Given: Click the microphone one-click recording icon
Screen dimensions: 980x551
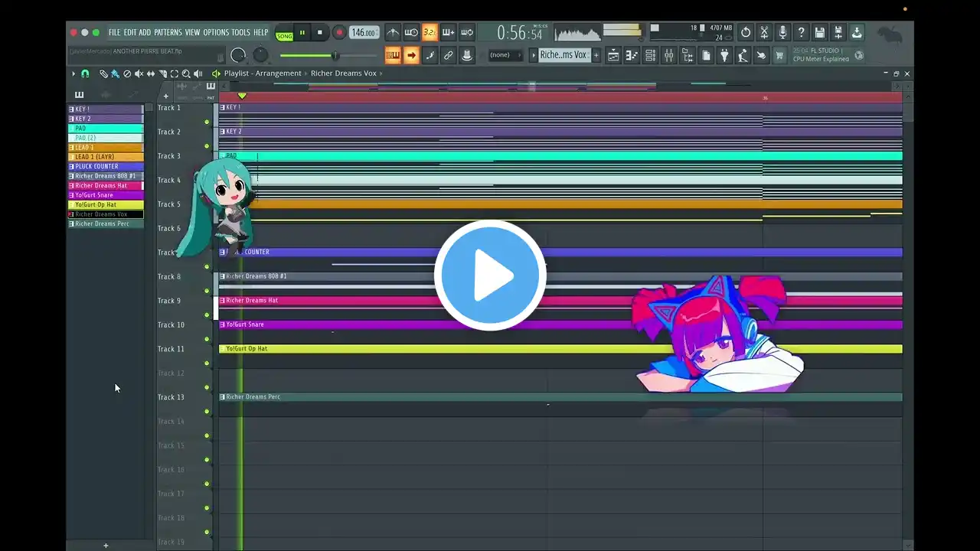Looking at the screenshot, I should (x=782, y=32).
